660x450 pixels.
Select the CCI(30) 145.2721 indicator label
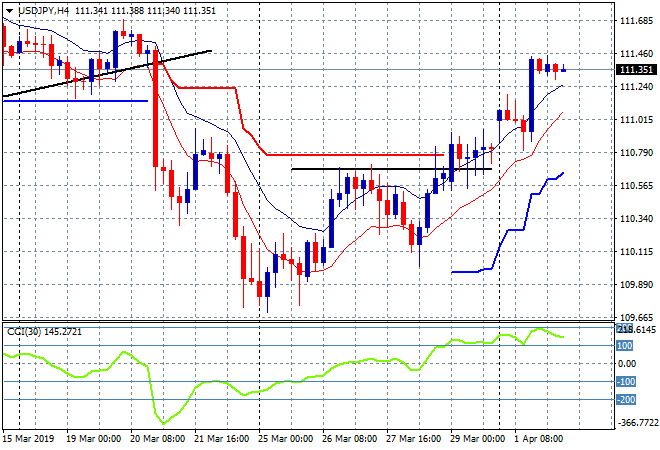(x=44, y=332)
